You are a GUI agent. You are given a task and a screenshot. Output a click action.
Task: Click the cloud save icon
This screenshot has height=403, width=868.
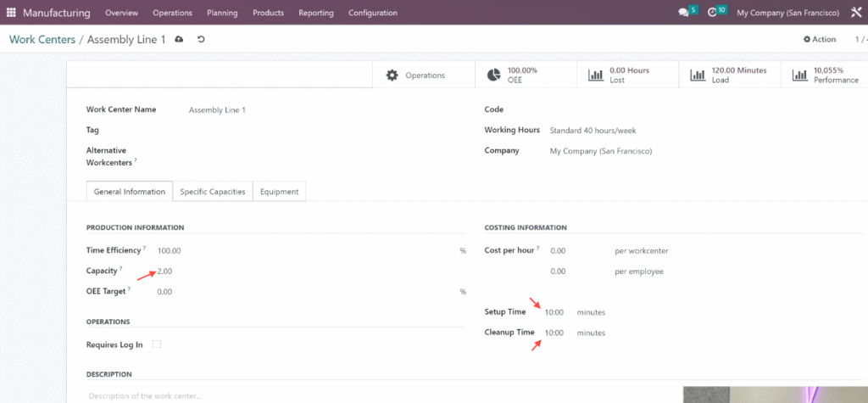pyautogui.click(x=179, y=39)
